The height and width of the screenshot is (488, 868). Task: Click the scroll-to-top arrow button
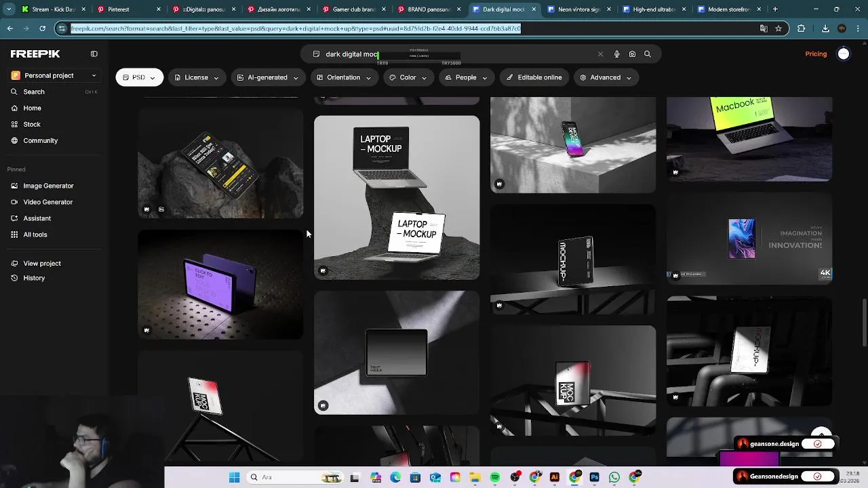pyautogui.click(x=821, y=434)
